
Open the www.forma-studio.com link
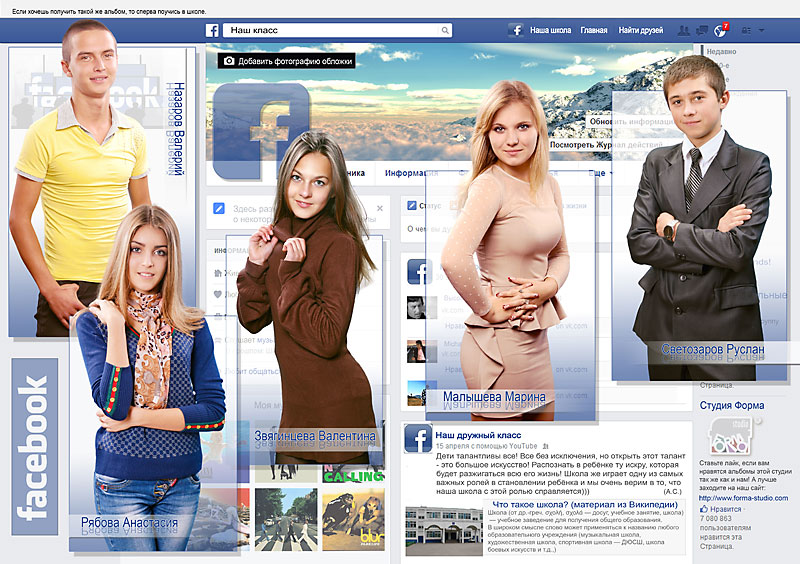point(743,498)
